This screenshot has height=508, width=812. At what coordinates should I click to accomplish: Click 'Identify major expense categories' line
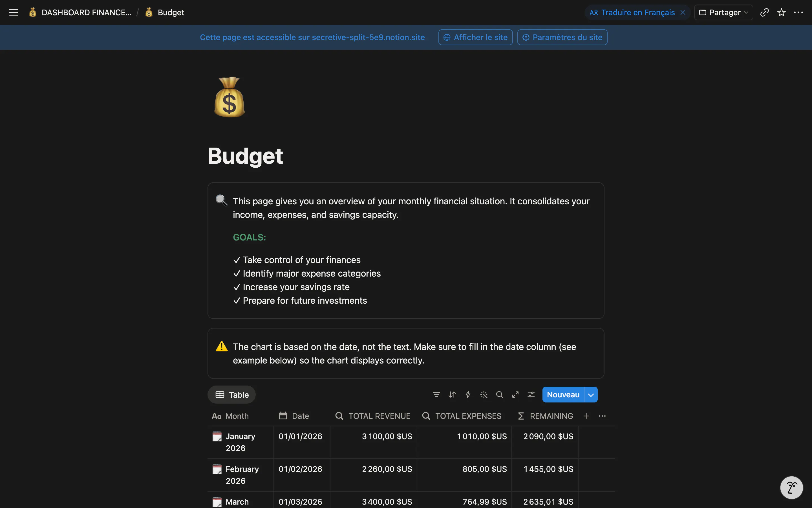point(307,273)
